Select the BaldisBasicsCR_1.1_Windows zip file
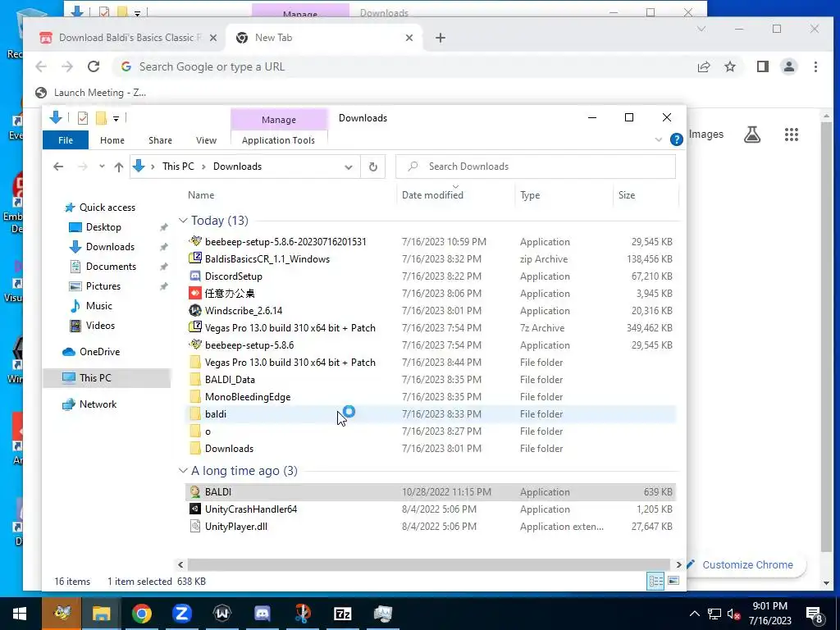Screen dimensions: 840x630 coord(267,259)
